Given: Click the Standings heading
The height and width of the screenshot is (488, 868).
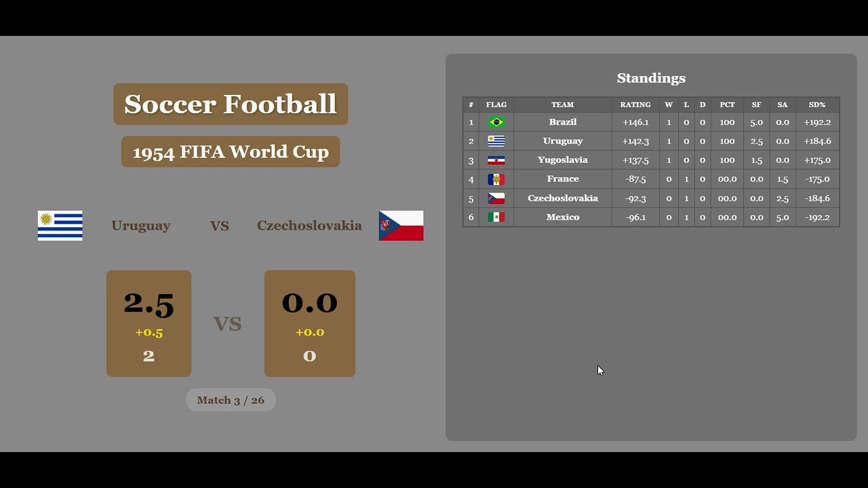Looking at the screenshot, I should point(651,78).
